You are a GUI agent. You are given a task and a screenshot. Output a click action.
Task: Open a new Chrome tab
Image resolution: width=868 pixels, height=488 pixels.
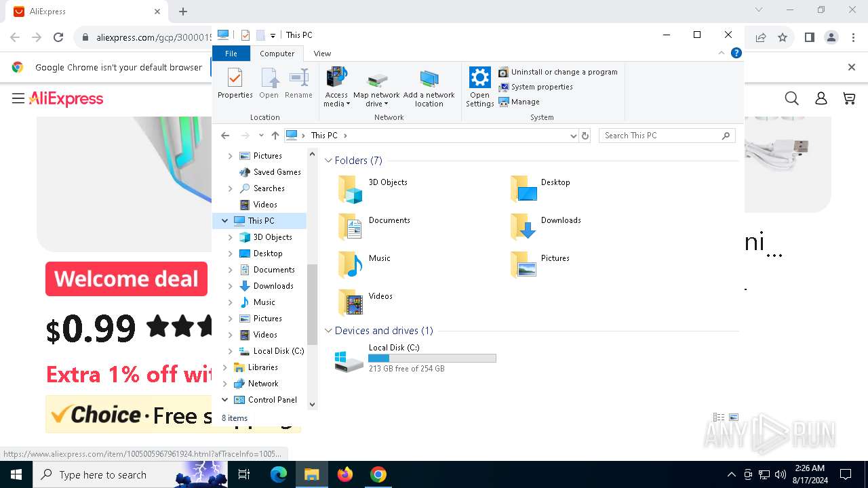tap(183, 12)
